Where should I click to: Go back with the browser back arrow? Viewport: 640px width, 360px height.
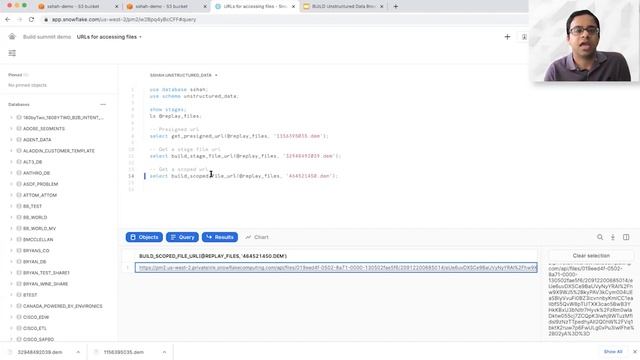click(8, 19)
